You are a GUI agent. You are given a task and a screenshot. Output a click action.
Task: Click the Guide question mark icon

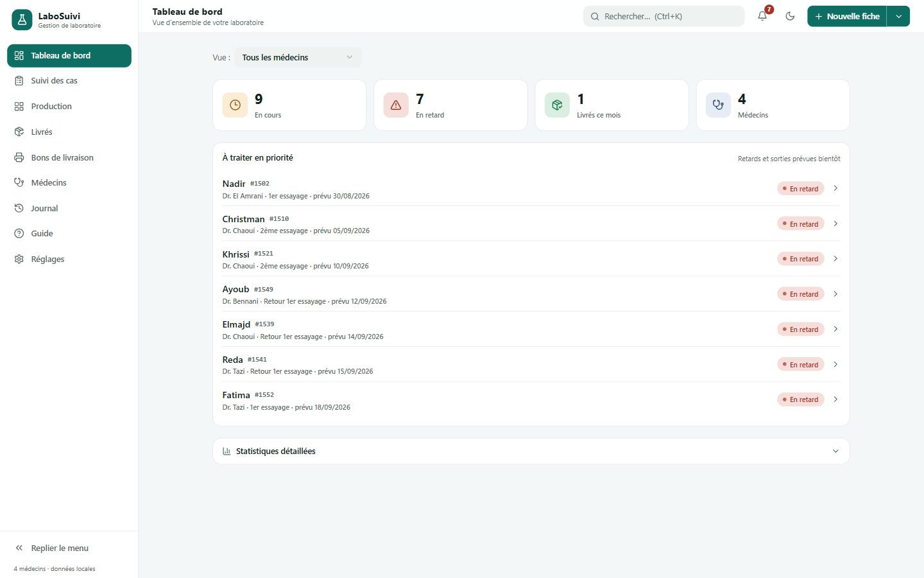pos(19,234)
